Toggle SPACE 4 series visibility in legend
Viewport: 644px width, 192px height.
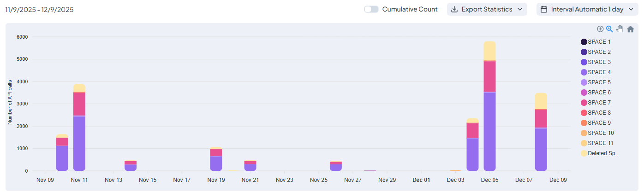599,72
